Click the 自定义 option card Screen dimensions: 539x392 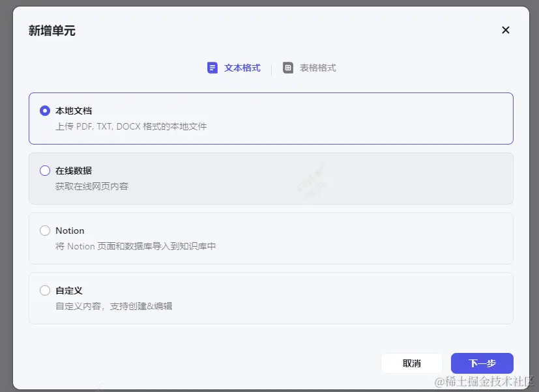(270, 298)
